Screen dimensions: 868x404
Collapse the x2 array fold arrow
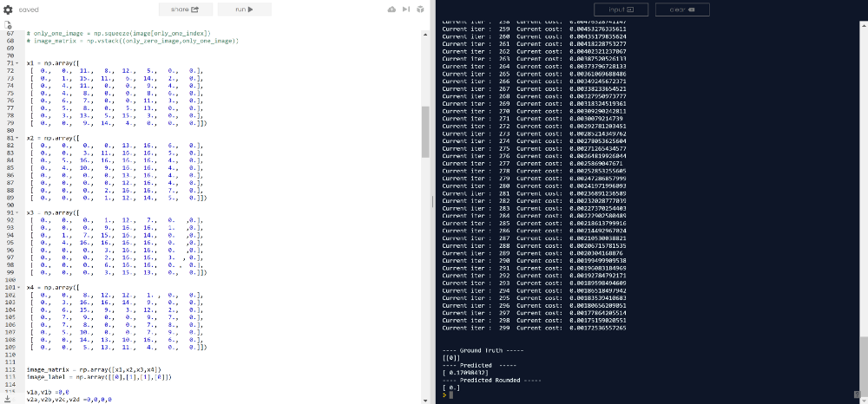[x=17, y=138]
